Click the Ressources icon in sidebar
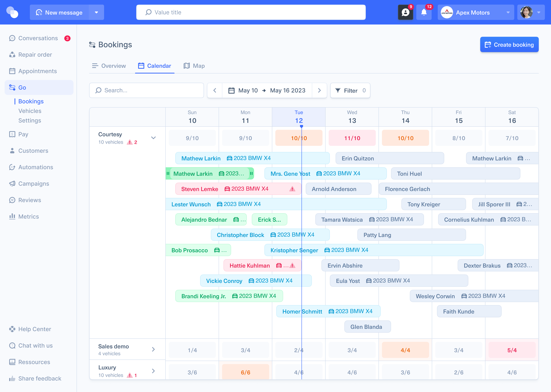 (12, 362)
